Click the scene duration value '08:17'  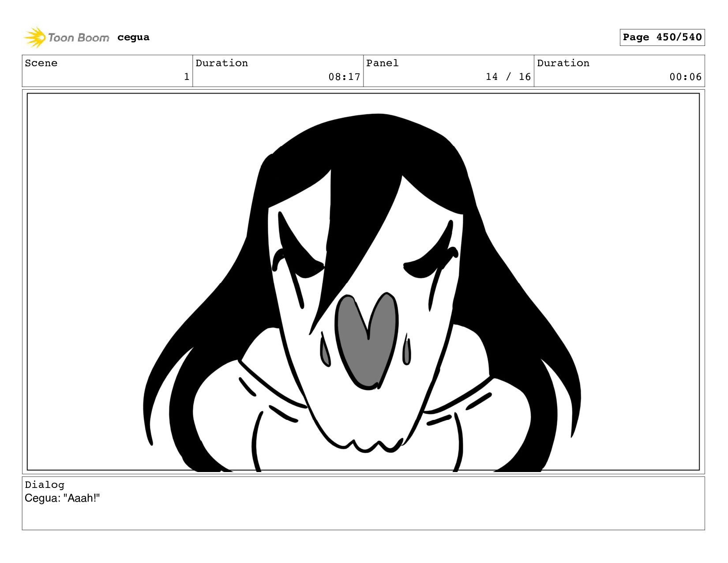tap(344, 77)
